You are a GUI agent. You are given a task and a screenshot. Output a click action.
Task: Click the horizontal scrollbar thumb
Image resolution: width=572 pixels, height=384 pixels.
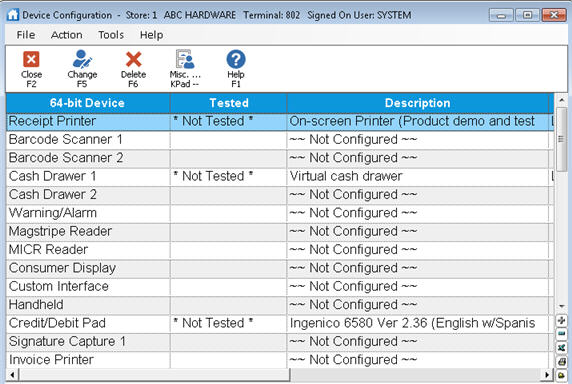coord(155,375)
